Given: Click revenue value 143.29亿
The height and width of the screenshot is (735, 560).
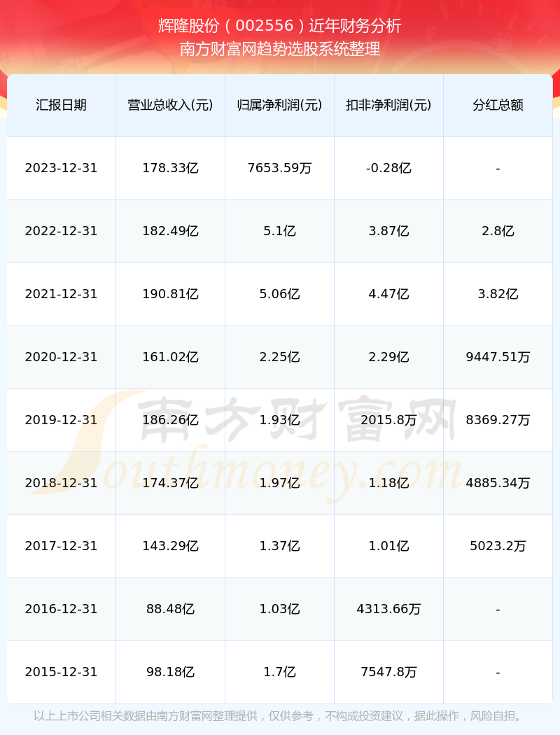Looking at the screenshot, I should 171,546.
